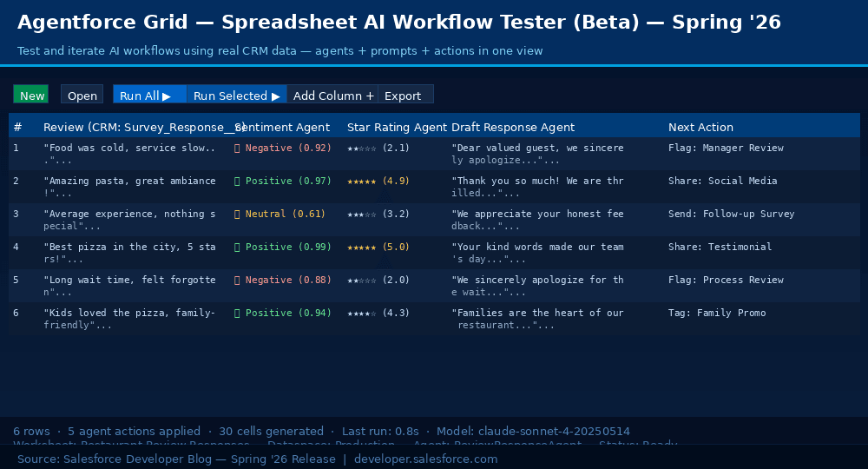868x469 pixels.
Task: Click the 4.3 star rating in row 6
Action: [x=378, y=314]
